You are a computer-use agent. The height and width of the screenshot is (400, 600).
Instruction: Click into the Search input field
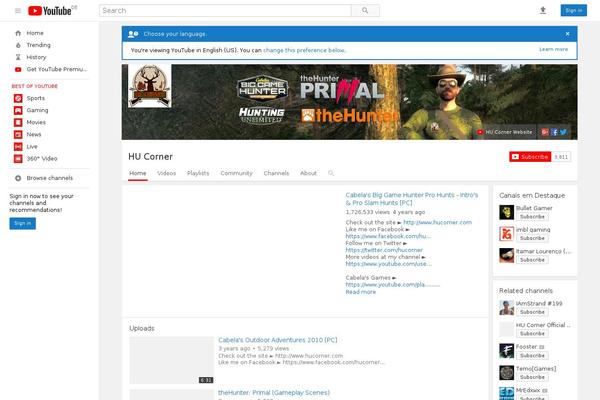pos(225,11)
